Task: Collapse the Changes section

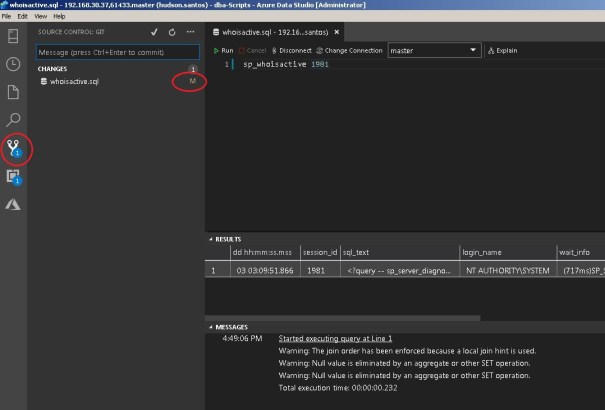Action: (x=53, y=69)
